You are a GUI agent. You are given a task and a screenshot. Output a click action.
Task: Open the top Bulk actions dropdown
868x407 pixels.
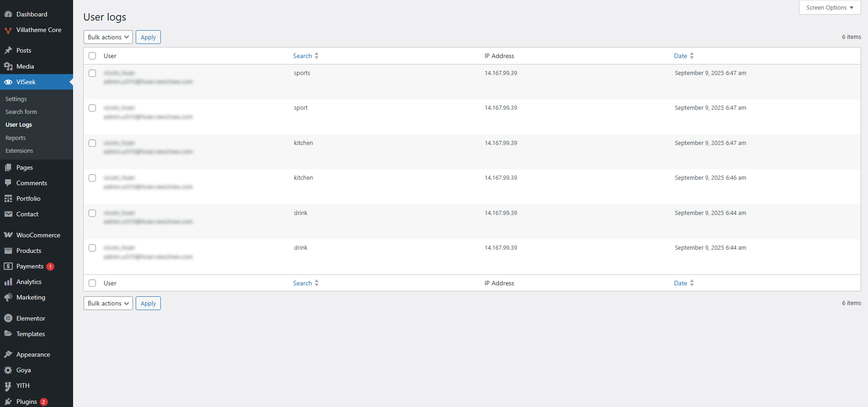pyautogui.click(x=108, y=37)
